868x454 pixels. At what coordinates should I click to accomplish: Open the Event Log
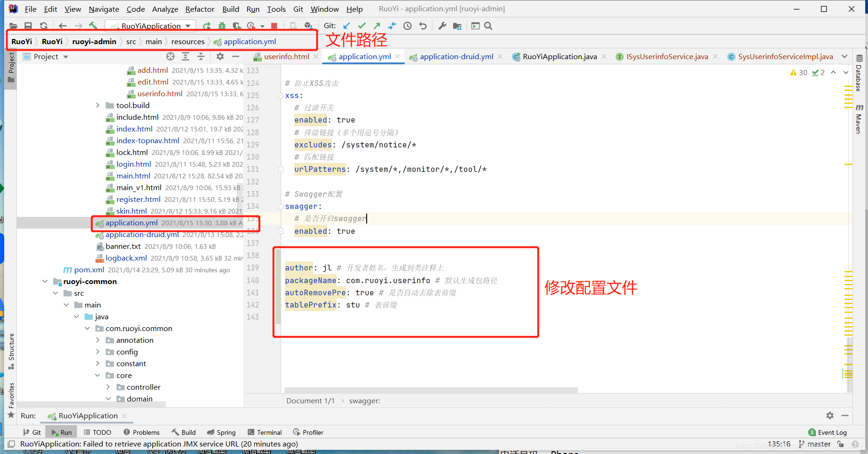pyautogui.click(x=827, y=432)
